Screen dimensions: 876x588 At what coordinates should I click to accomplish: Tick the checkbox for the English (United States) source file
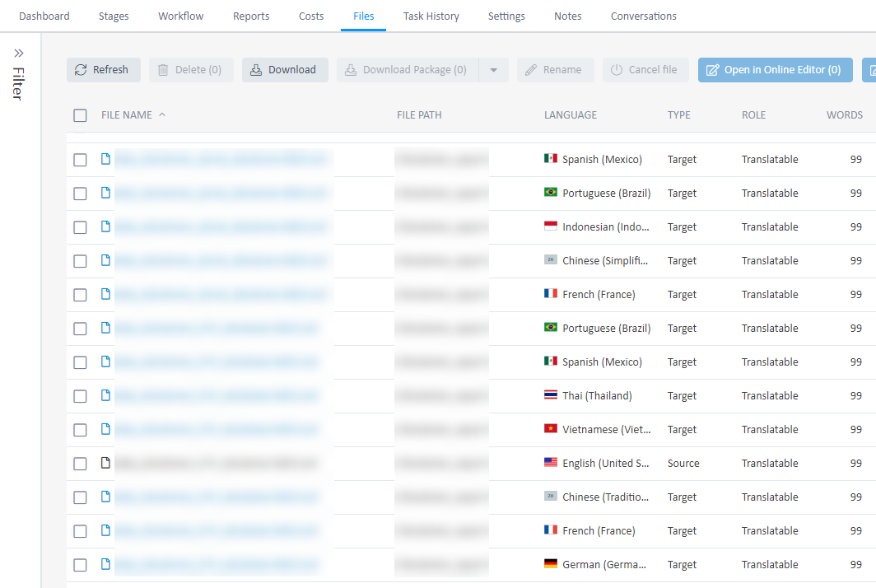80,463
